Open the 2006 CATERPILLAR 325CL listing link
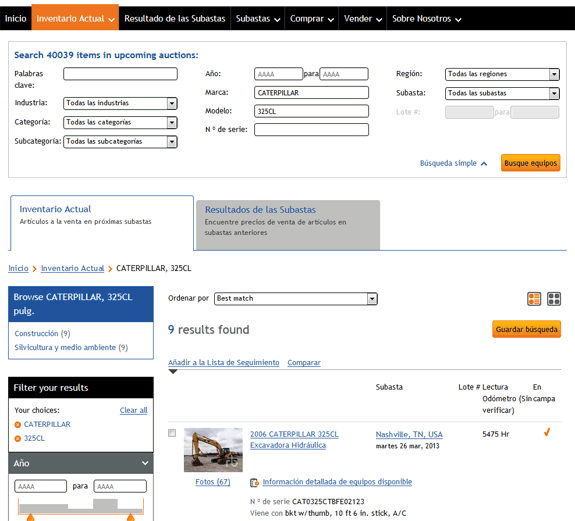This screenshot has height=521, width=575. [294, 434]
